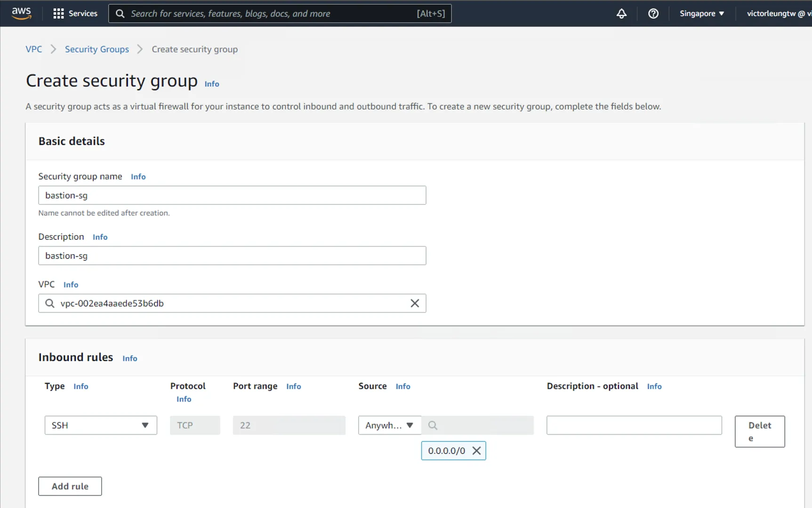Click the top AWS search bar

coord(280,14)
